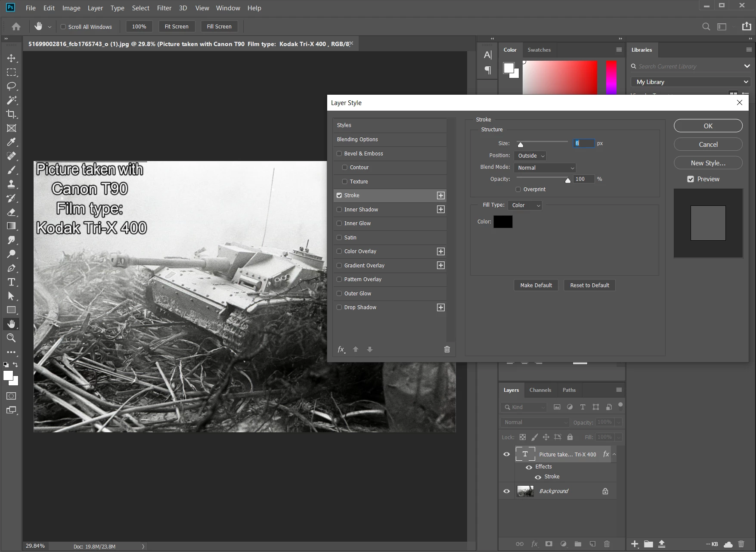Open the My Library dropdown

click(x=691, y=82)
